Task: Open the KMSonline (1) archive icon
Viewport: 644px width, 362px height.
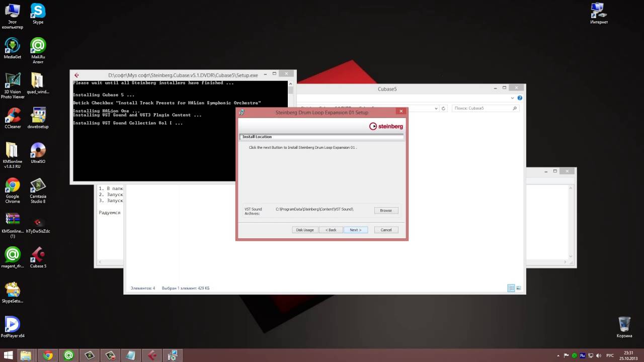Action: pos(13,225)
